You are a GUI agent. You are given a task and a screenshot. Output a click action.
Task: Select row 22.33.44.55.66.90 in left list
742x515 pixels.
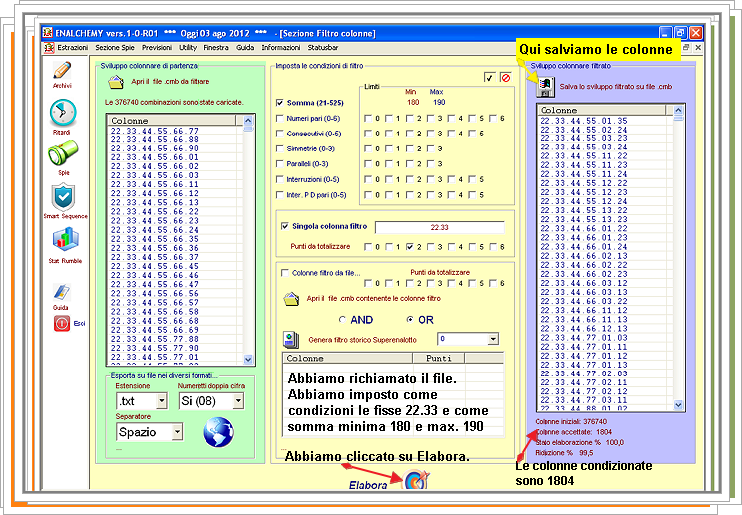coord(155,148)
